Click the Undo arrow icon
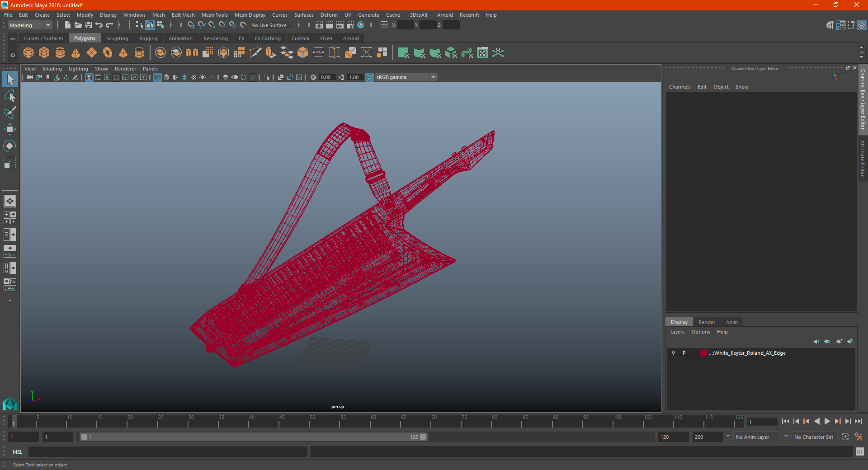 pyautogui.click(x=99, y=25)
